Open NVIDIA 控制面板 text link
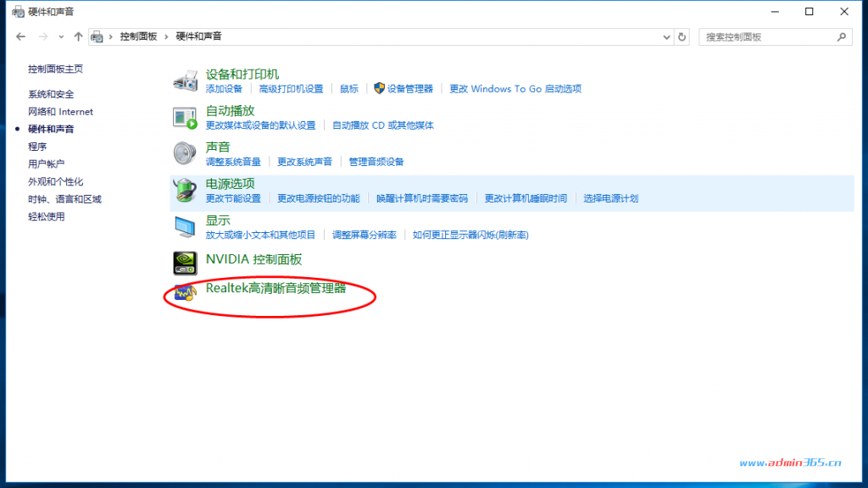868x488 pixels. click(253, 259)
